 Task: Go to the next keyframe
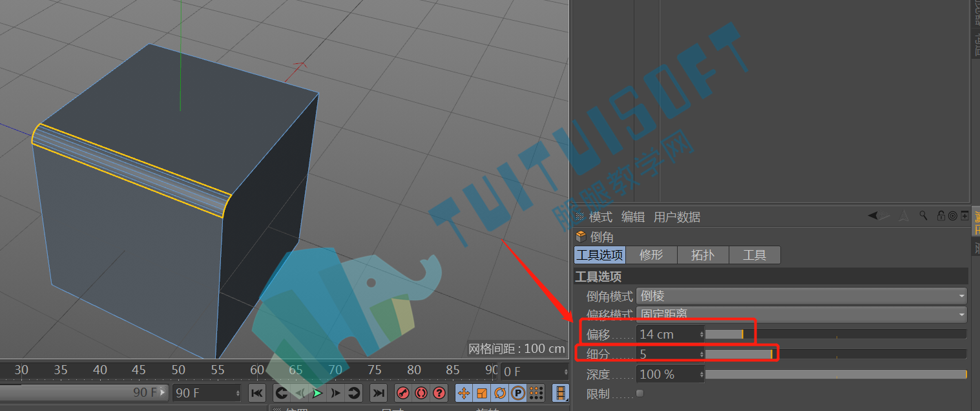point(353,392)
